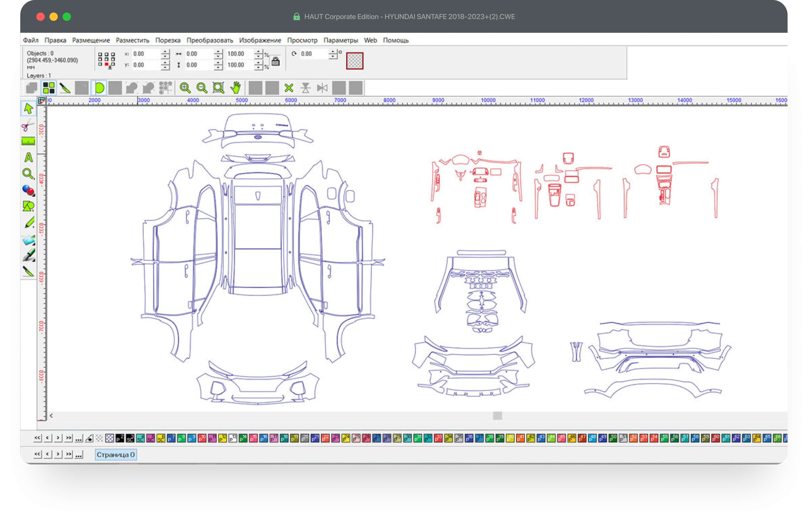Select the green hand pan tool
Viewport: 812px width, 522px height.
tap(236, 88)
